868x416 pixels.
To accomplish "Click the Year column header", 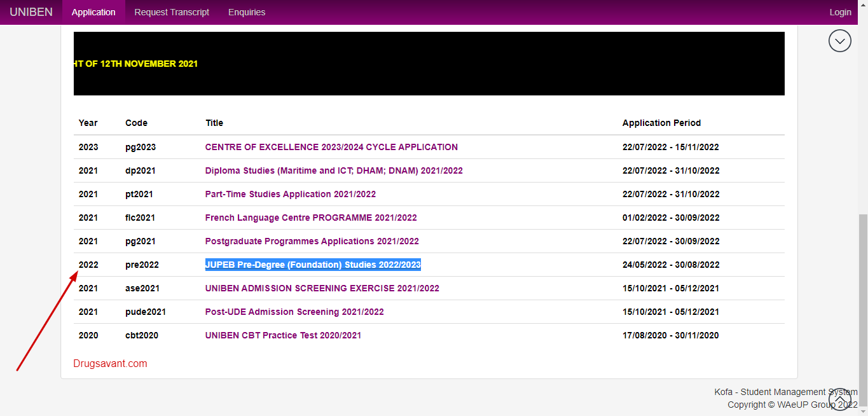I will pos(88,123).
